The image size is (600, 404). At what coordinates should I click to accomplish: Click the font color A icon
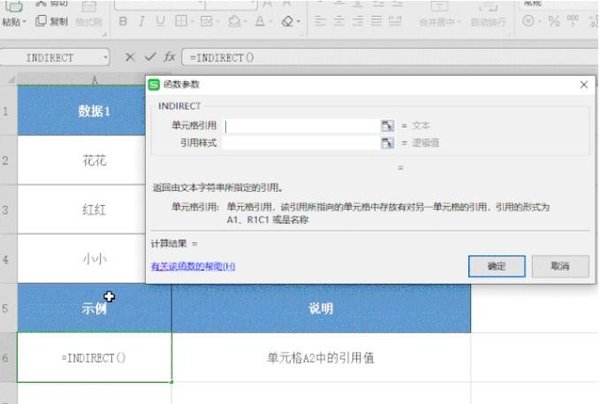pyautogui.click(x=260, y=21)
